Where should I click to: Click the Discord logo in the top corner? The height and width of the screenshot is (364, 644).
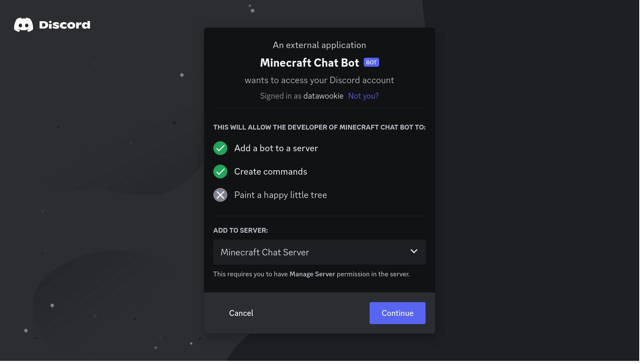tap(24, 24)
